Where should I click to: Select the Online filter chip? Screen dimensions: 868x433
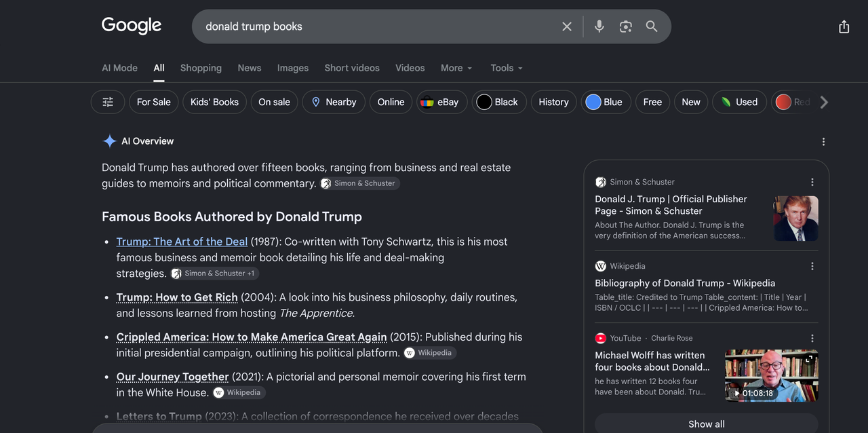coord(391,102)
